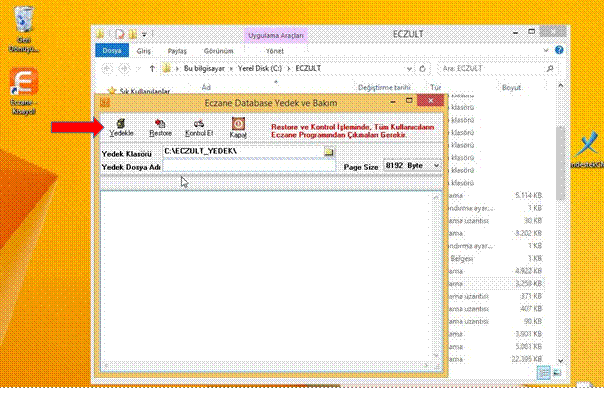Sort files by Boyut column header
Image resolution: width=608 pixels, height=418 pixels.
pos(511,88)
